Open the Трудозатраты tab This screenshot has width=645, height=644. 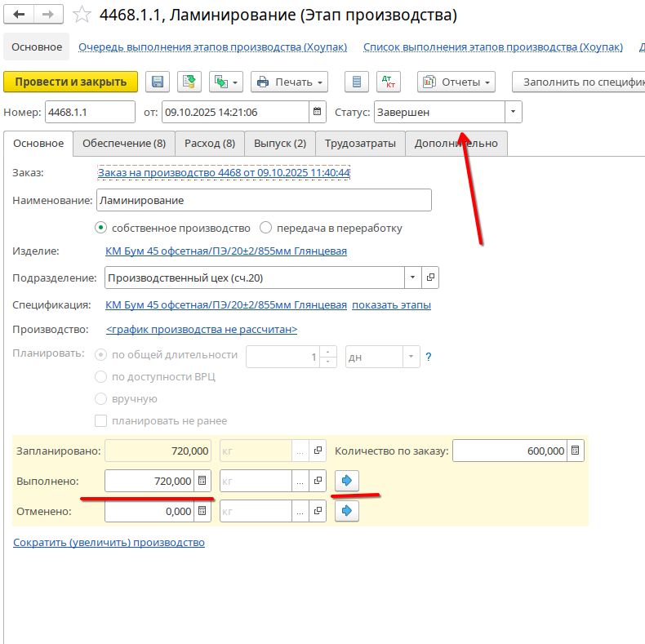(x=360, y=144)
